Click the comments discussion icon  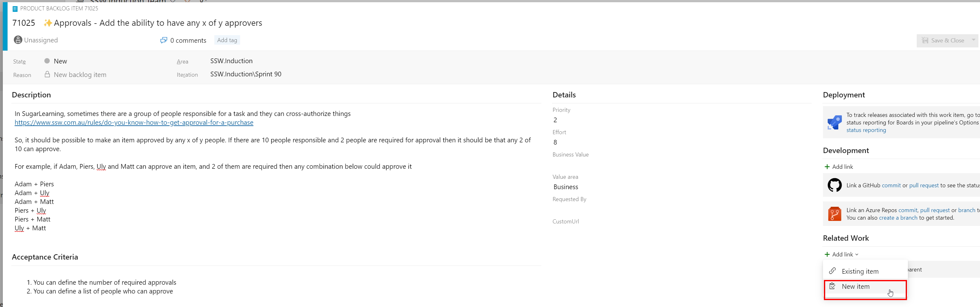point(164,40)
